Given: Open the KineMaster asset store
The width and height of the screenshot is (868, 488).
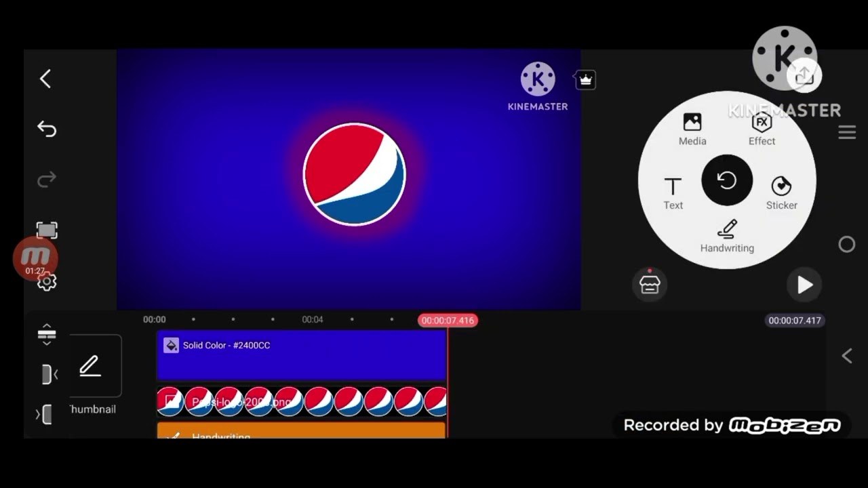Looking at the screenshot, I should (650, 285).
